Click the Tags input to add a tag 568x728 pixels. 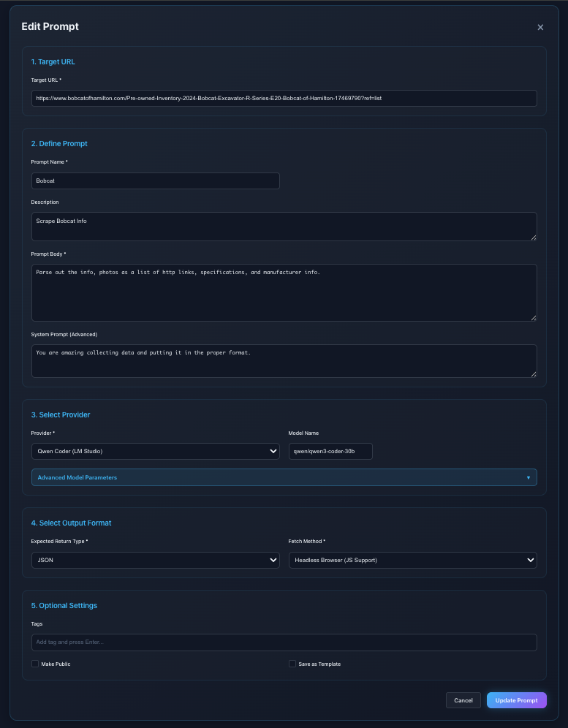[x=284, y=642]
